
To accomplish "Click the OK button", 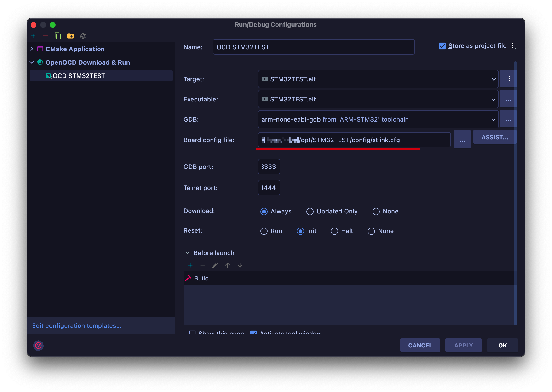I will (502, 345).
